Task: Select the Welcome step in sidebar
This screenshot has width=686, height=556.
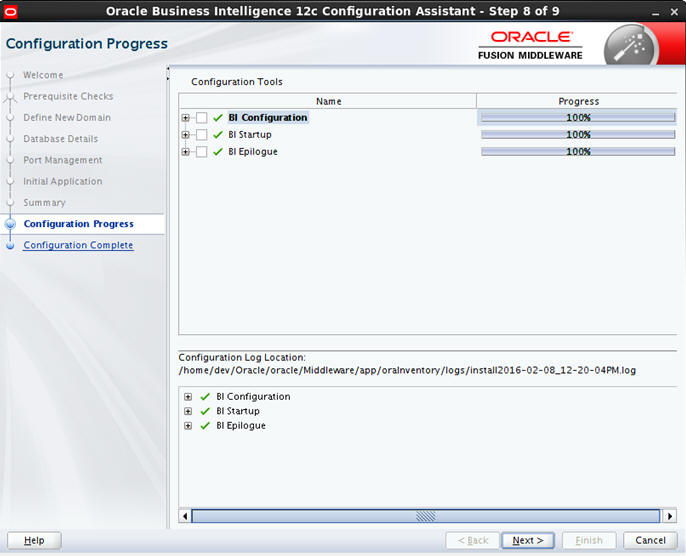Action: pyautogui.click(x=43, y=75)
